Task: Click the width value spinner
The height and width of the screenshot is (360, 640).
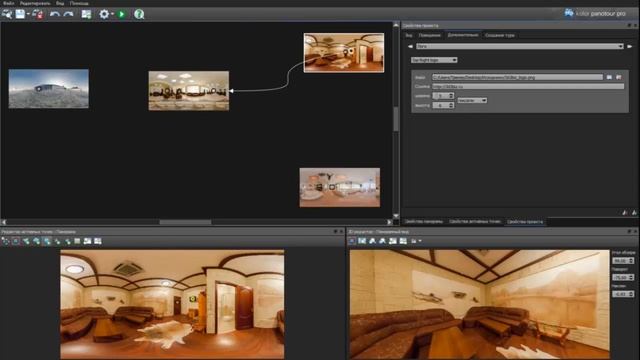Action: (x=443, y=96)
